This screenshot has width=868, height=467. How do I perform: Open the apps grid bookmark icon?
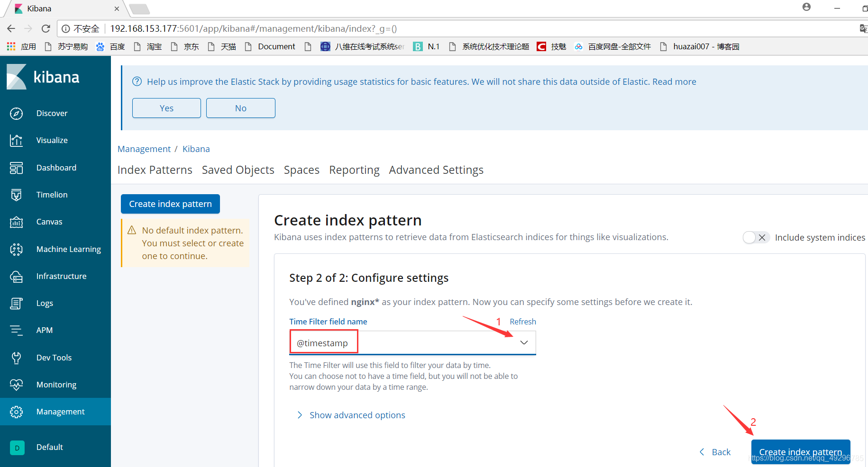(x=11, y=46)
